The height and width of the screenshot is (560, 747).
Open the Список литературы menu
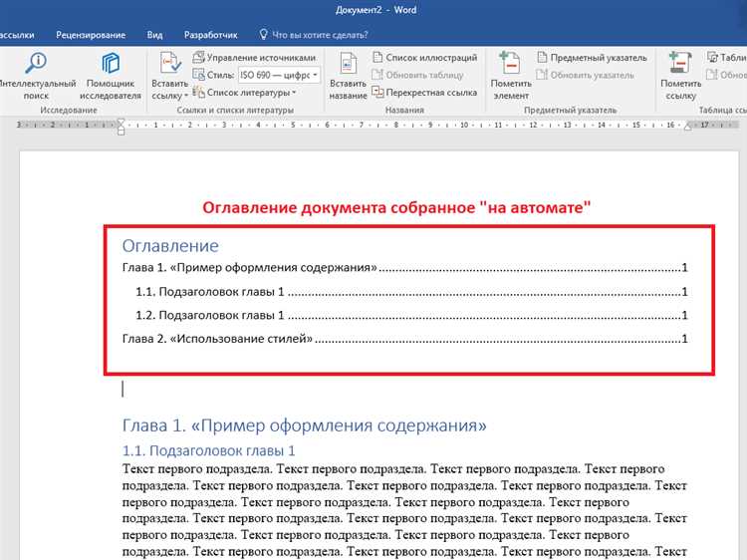click(245, 93)
